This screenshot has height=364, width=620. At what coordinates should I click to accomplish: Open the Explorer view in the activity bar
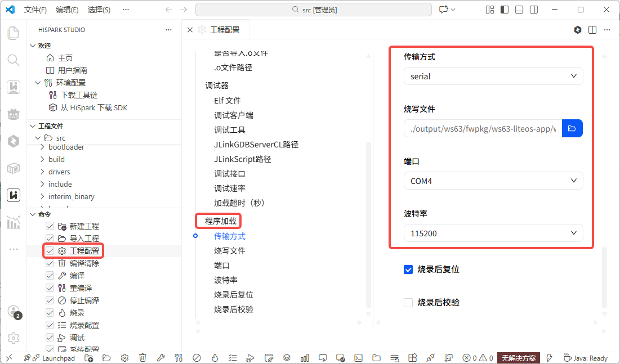(x=14, y=33)
